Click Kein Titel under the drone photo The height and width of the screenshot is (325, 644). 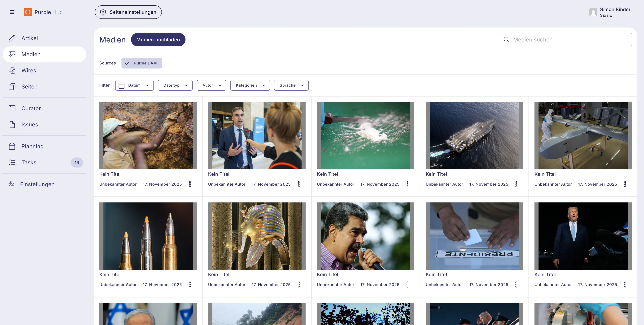[x=545, y=174]
